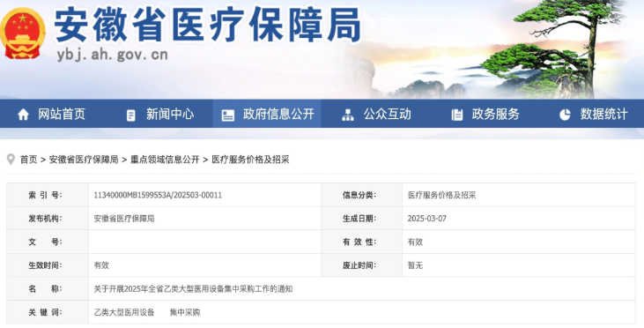Click the 有效 value next to 生效时间

click(101, 265)
